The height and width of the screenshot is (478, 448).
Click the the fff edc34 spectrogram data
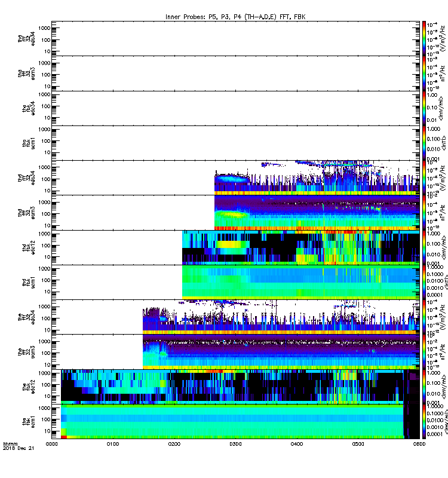281,317
